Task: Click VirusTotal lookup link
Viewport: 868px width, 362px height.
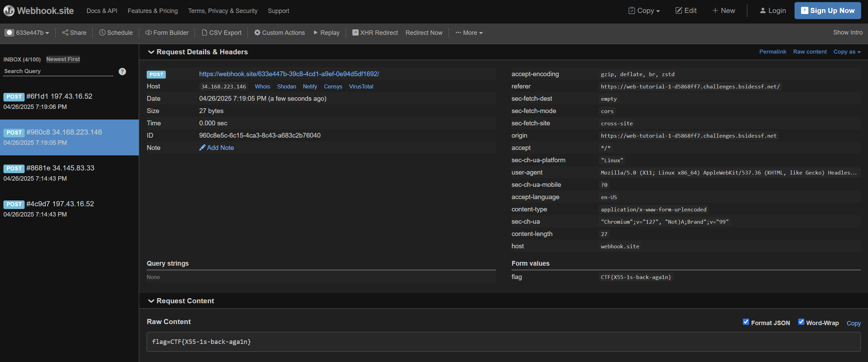Action: 361,87
